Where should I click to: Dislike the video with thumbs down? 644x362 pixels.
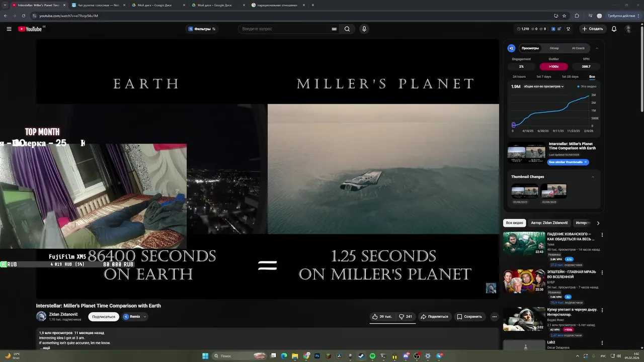tap(406, 317)
